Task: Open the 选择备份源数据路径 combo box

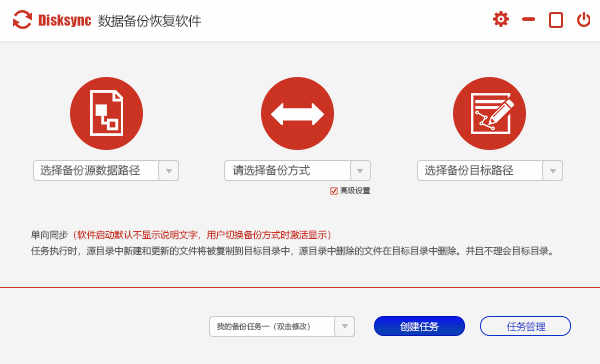Action: click(x=106, y=170)
